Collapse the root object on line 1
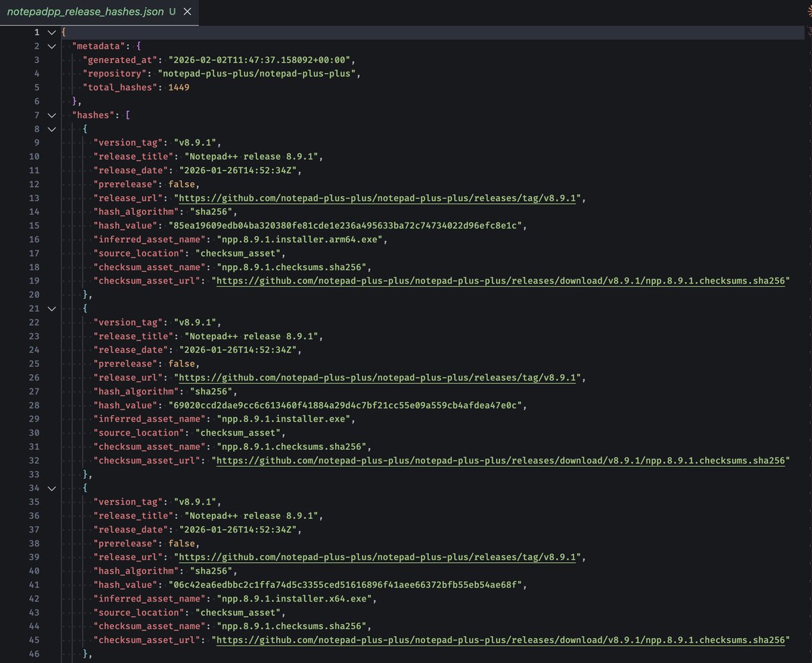 click(x=52, y=32)
